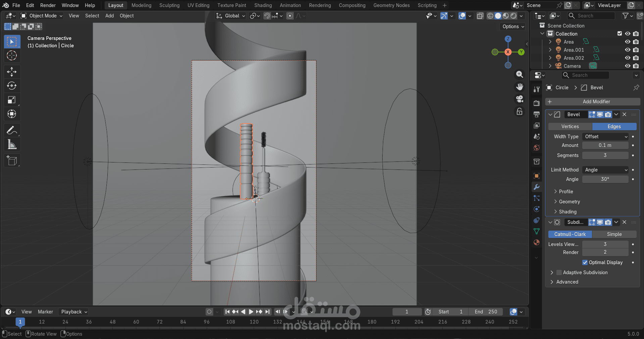
Task: Click the bevel Amount slider field
Action: click(605, 145)
